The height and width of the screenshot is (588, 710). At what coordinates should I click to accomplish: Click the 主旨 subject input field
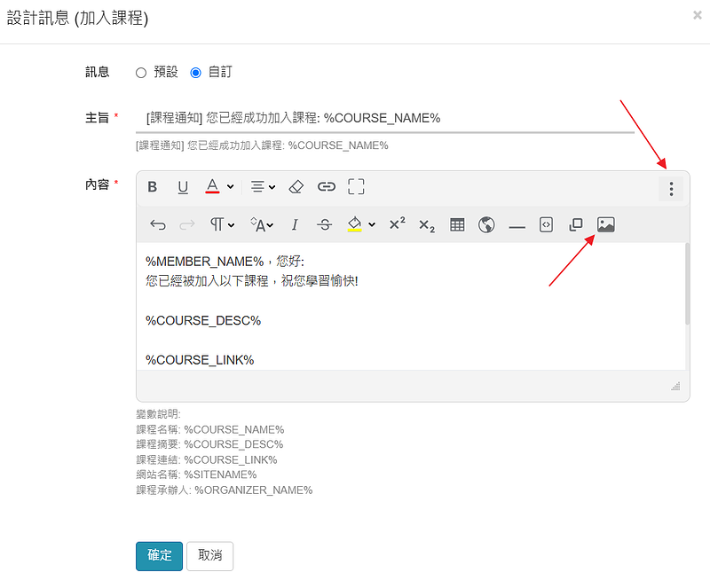[385, 119]
